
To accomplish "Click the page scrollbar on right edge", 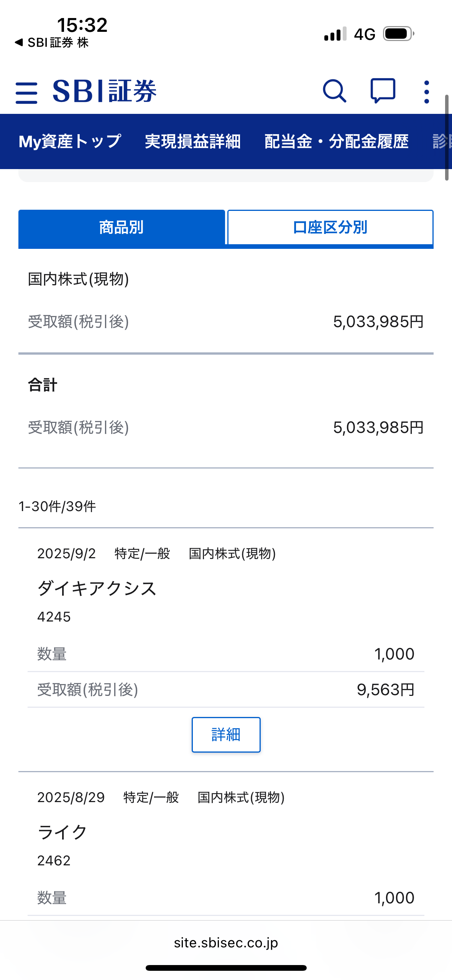I will 447,138.
